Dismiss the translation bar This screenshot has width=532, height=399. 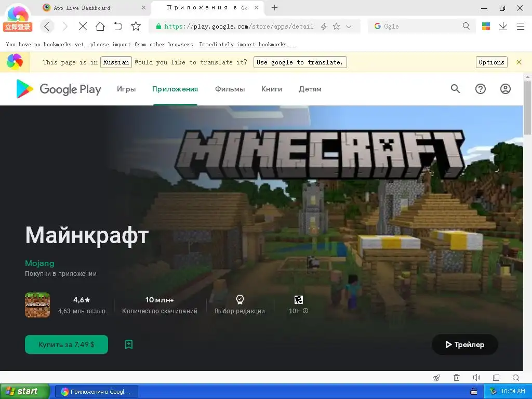[519, 62]
